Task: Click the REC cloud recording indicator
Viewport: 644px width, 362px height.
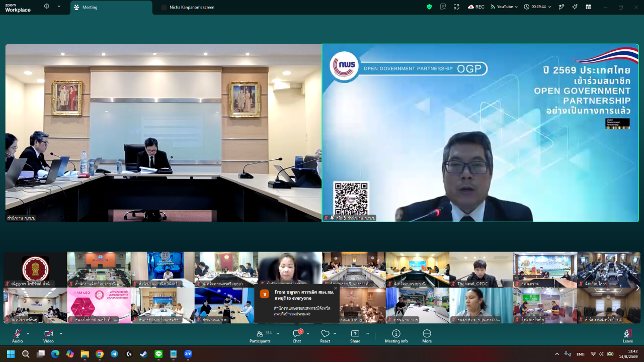Action: click(x=476, y=7)
